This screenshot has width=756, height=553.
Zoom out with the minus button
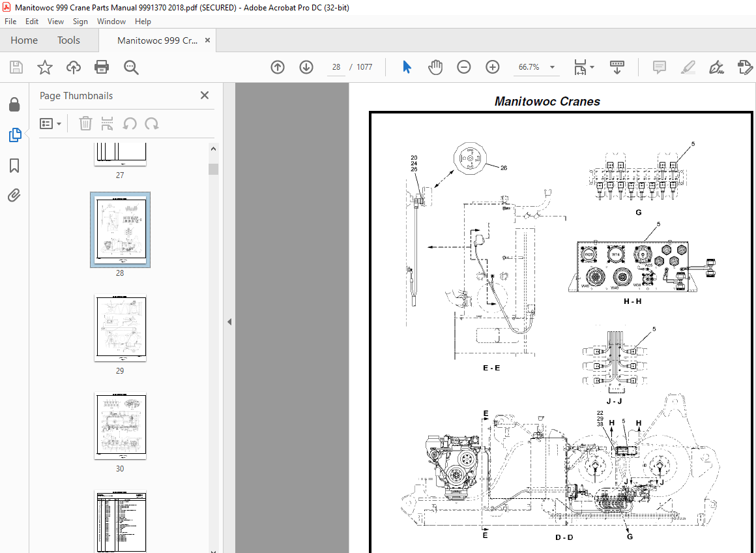tap(464, 67)
